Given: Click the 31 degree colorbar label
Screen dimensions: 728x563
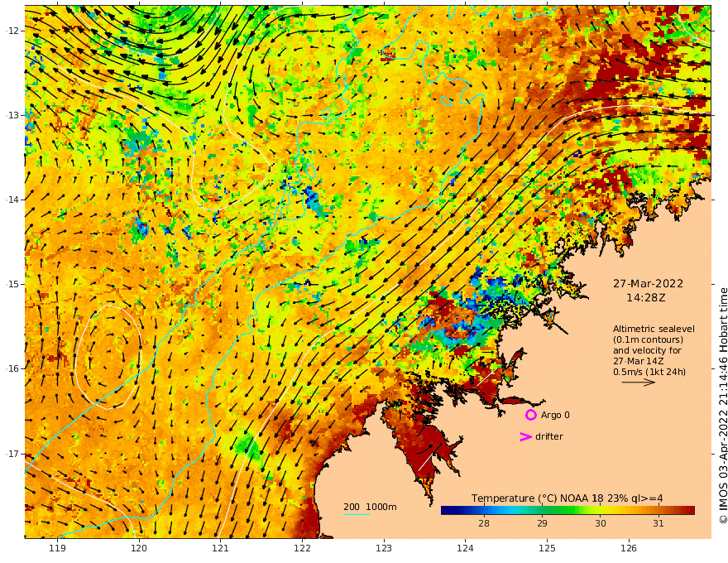Looking at the screenshot, I should click(658, 523).
